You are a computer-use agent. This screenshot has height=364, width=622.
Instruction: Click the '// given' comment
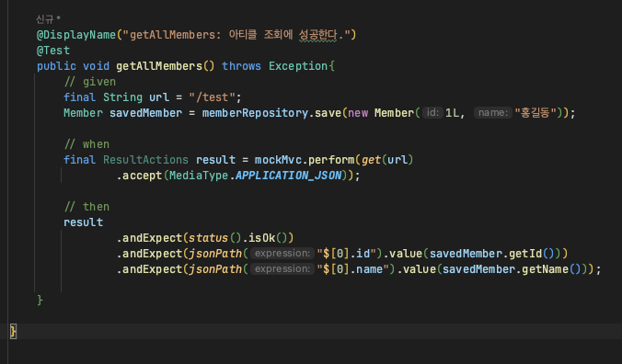coord(89,82)
